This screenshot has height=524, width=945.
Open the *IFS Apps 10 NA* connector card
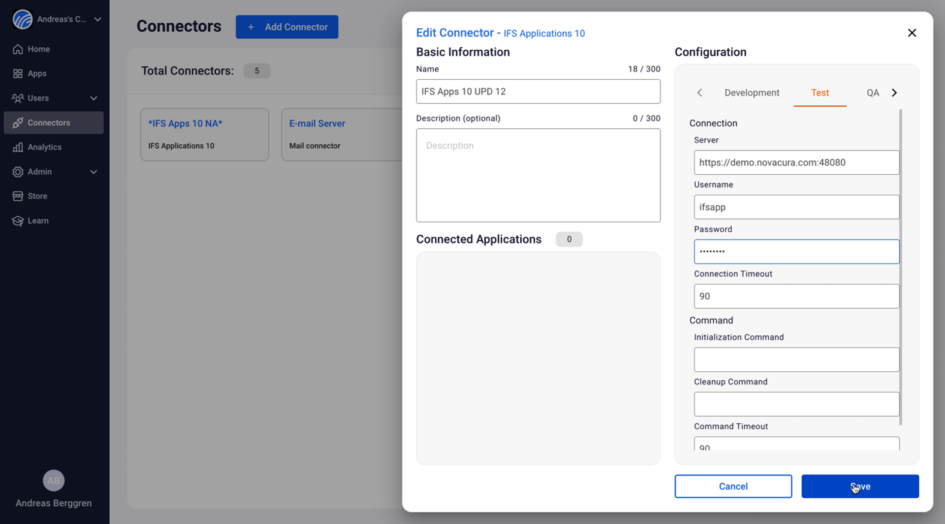[x=205, y=134]
